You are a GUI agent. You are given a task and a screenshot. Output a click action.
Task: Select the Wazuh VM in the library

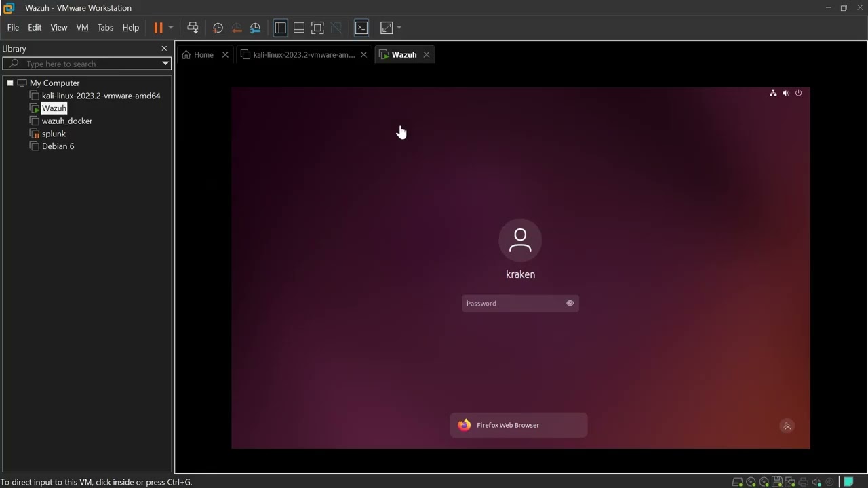click(54, 108)
